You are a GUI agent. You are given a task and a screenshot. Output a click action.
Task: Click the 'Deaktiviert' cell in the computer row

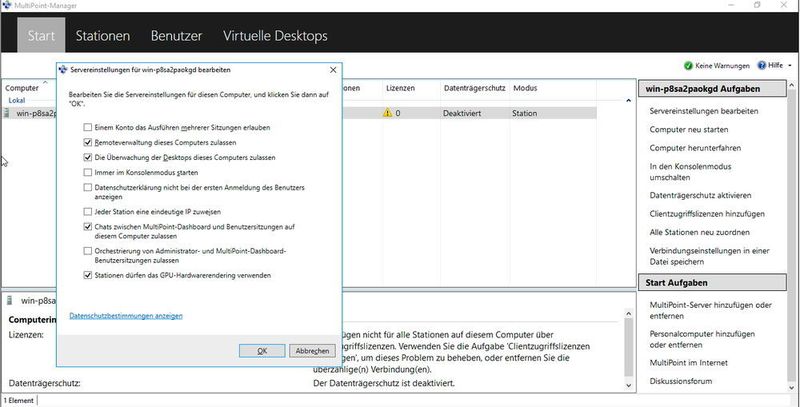[462, 113]
